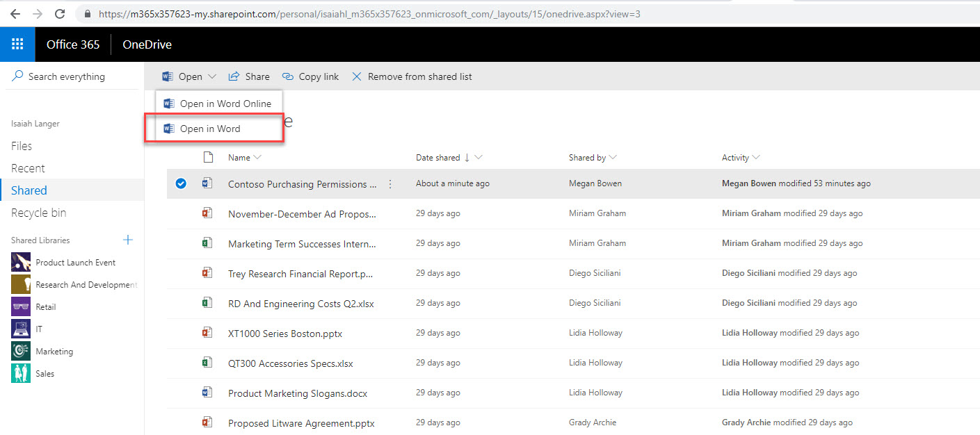Click the Share button label in toolbar

[x=257, y=76]
